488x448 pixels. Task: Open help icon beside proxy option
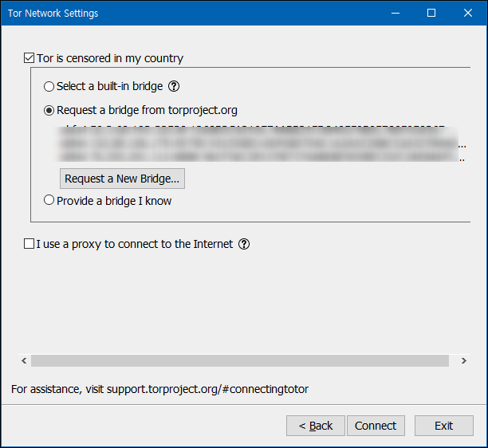(x=244, y=244)
